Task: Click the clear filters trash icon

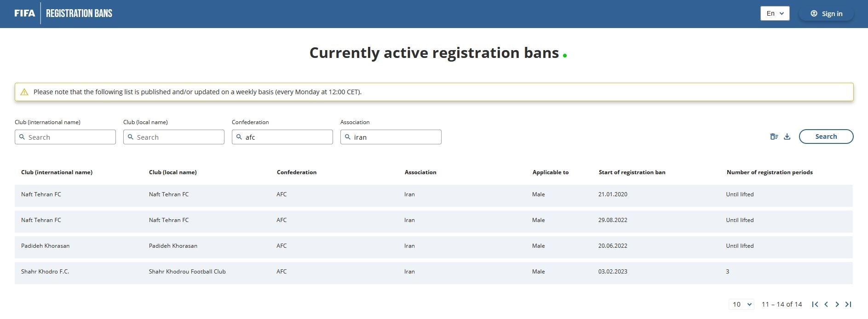Action: click(x=774, y=137)
